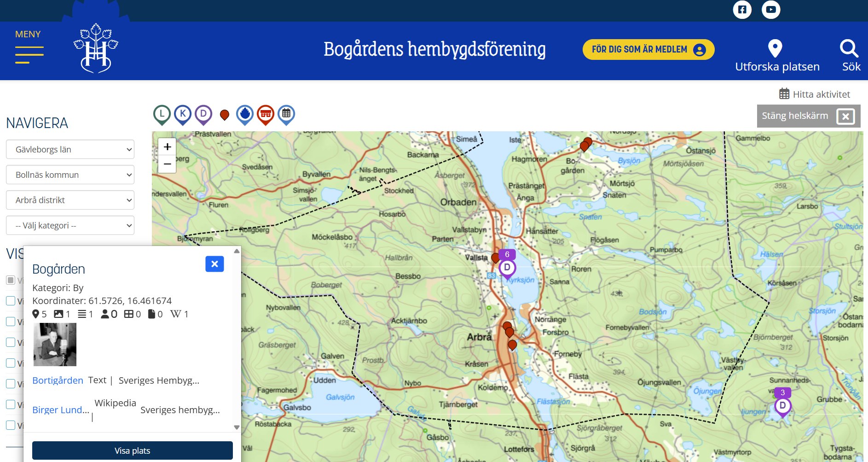Expand the Bollnäs kommun dropdown

[x=70, y=175]
